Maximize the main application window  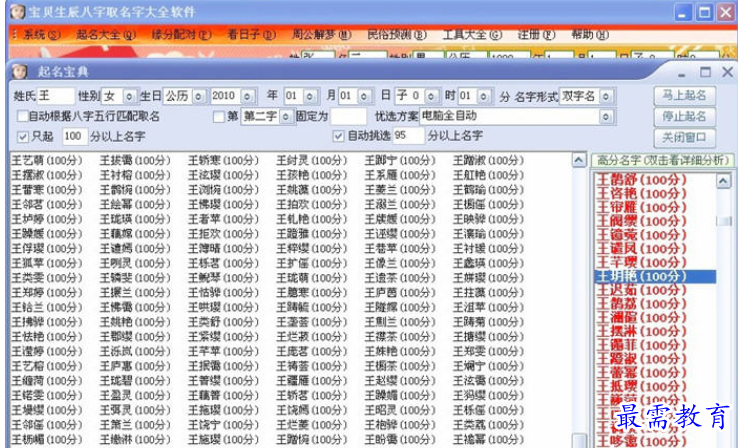(x=705, y=13)
